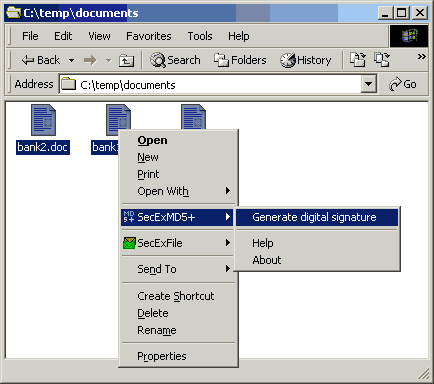The width and height of the screenshot is (434, 384).
Task: Click the Move To toolbar icon
Action: tap(358, 60)
